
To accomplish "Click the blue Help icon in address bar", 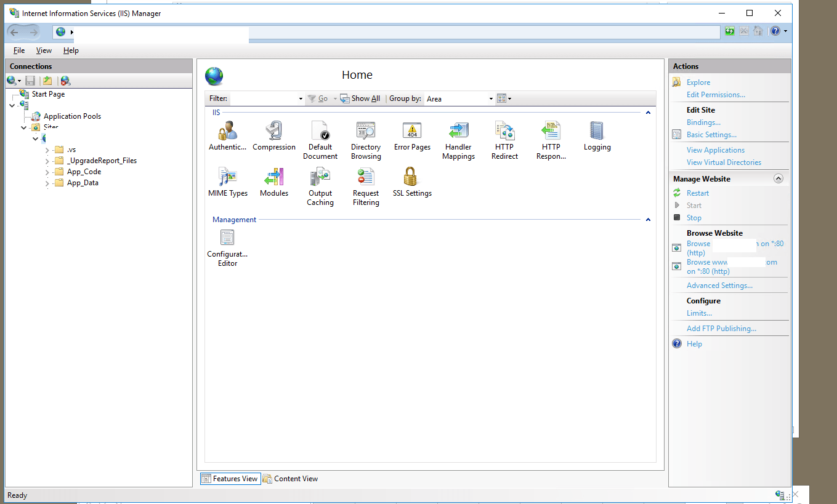I will point(775,31).
